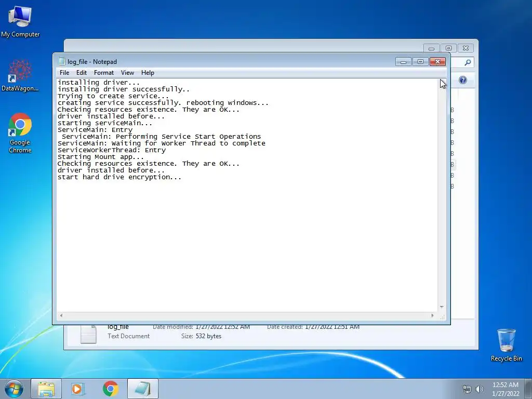The image size is (532, 399).
Task: Open the File menu in Notepad
Action: click(64, 73)
